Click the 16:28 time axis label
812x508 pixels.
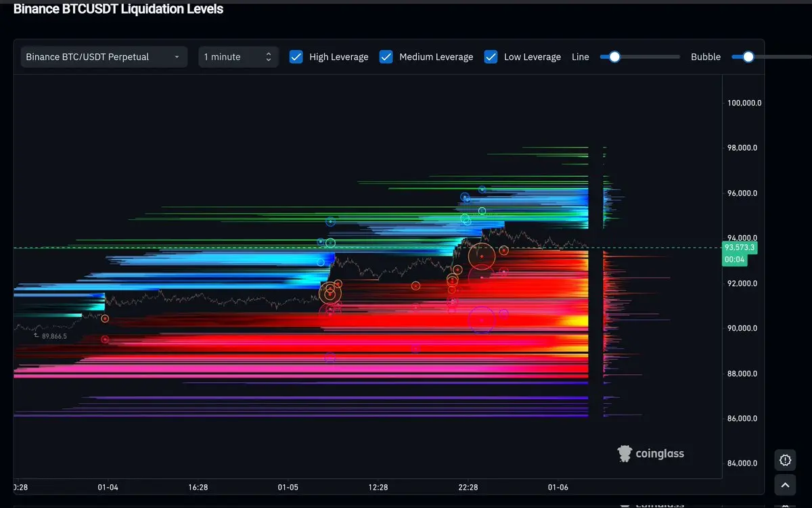point(198,487)
